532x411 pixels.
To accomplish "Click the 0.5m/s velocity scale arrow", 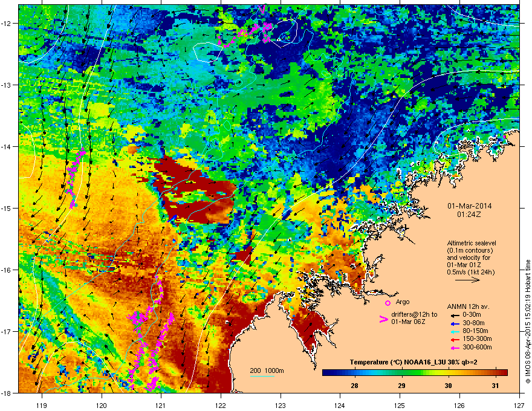I will click(x=467, y=280).
